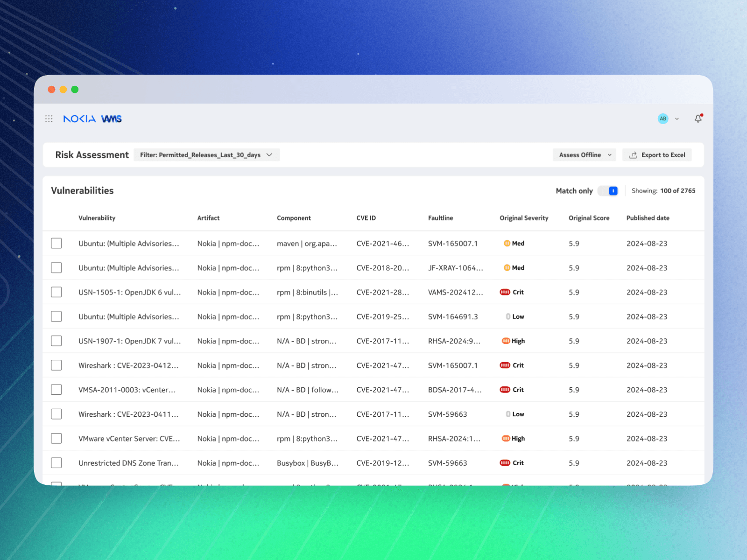The width and height of the screenshot is (747, 560).
Task: Click the Med severity icon in first row
Action: 507,244
